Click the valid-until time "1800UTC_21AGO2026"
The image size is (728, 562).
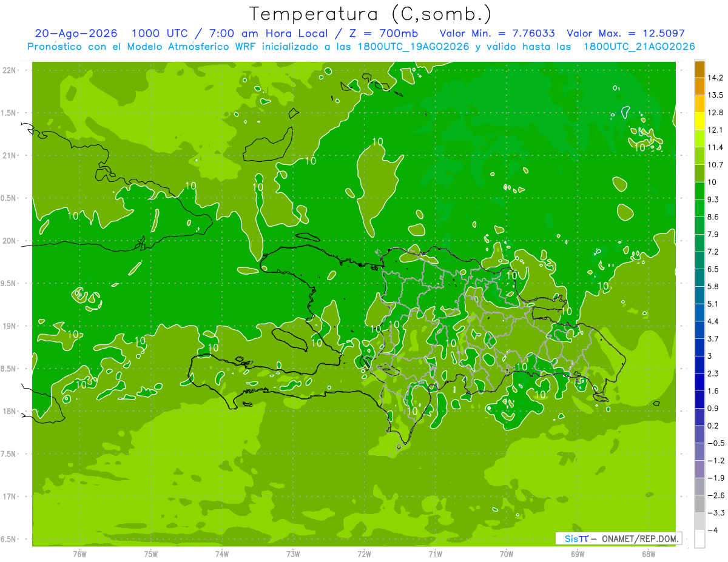point(639,46)
